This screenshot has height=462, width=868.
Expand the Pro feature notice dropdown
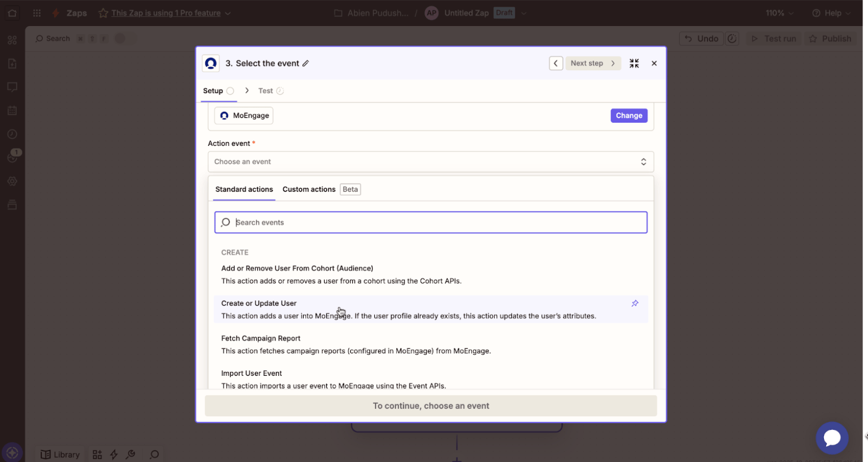coord(228,13)
